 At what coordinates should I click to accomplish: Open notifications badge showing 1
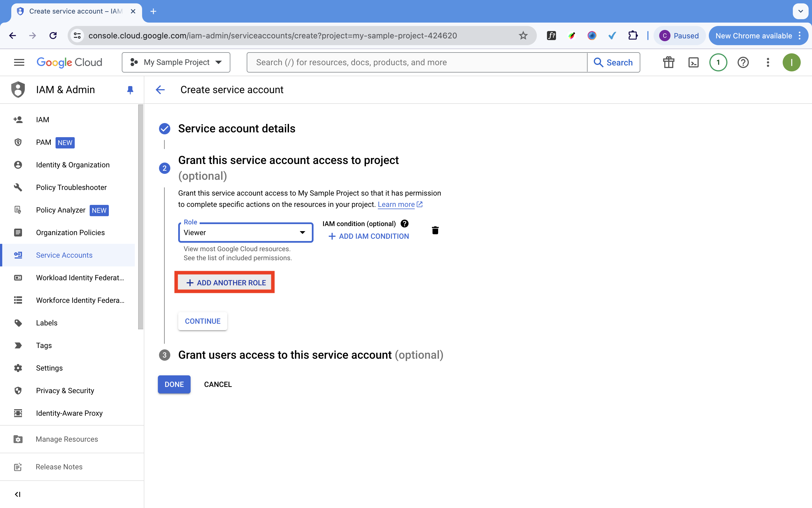(718, 62)
